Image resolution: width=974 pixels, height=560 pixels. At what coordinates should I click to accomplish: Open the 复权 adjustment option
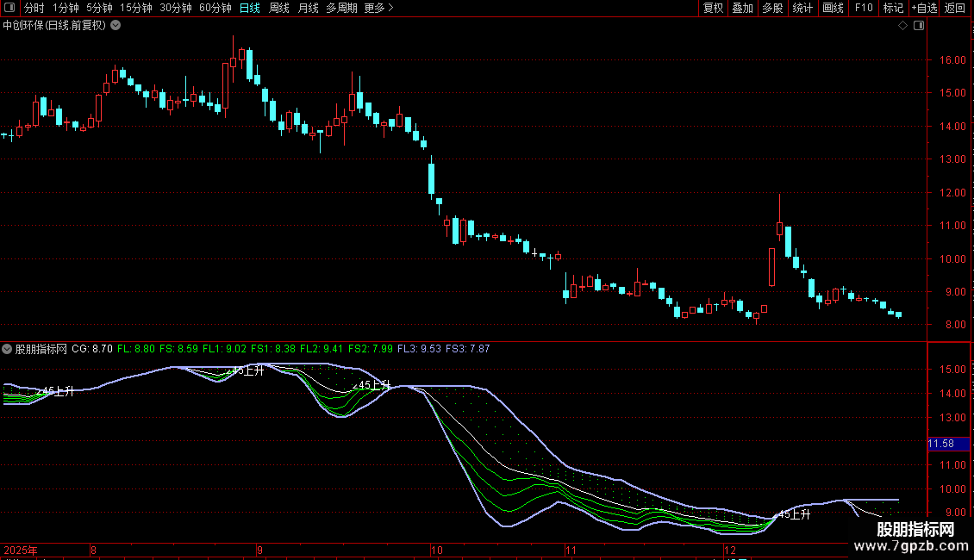click(713, 8)
